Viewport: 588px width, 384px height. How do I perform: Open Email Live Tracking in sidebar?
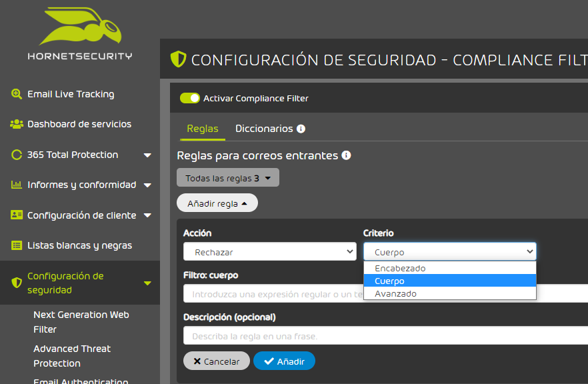[x=71, y=94]
